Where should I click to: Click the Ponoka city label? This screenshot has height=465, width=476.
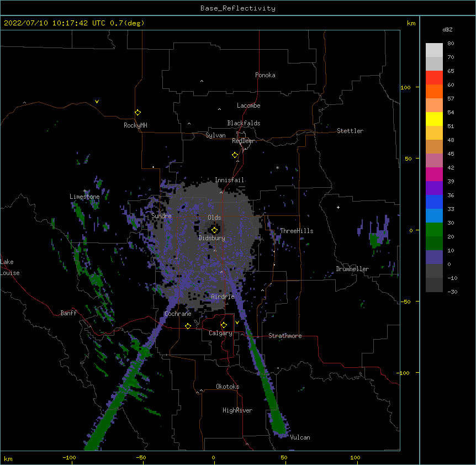[x=265, y=75]
